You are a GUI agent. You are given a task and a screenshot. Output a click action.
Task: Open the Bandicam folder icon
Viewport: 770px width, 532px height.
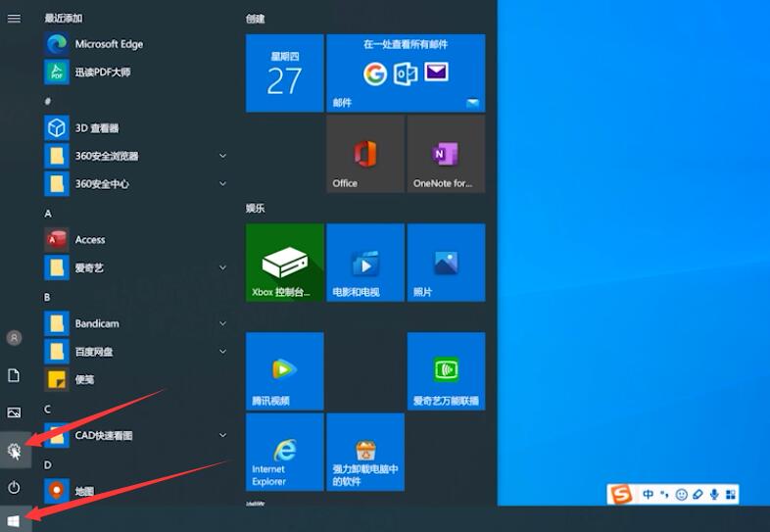57,323
